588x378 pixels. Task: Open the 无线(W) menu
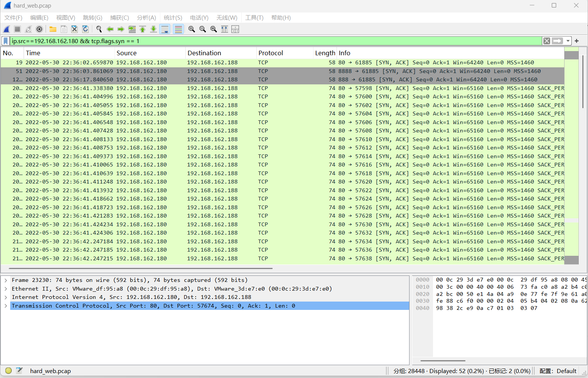(227, 18)
